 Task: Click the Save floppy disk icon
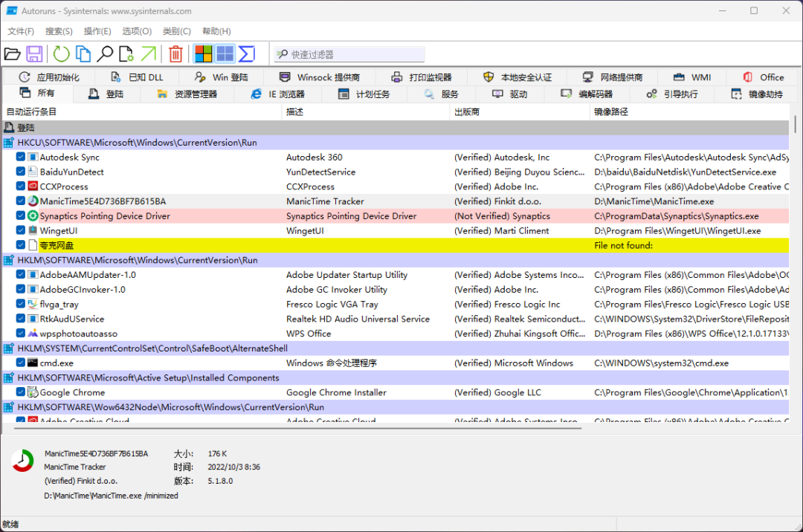tap(34, 54)
